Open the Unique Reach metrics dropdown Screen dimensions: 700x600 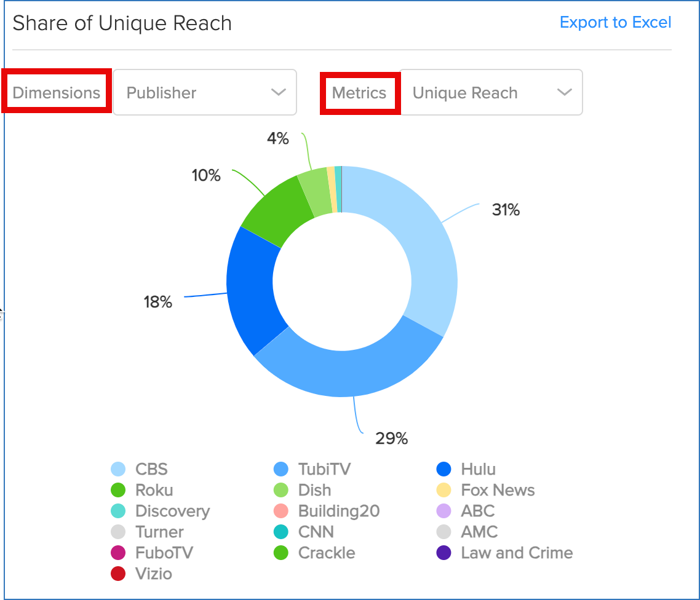(490, 92)
